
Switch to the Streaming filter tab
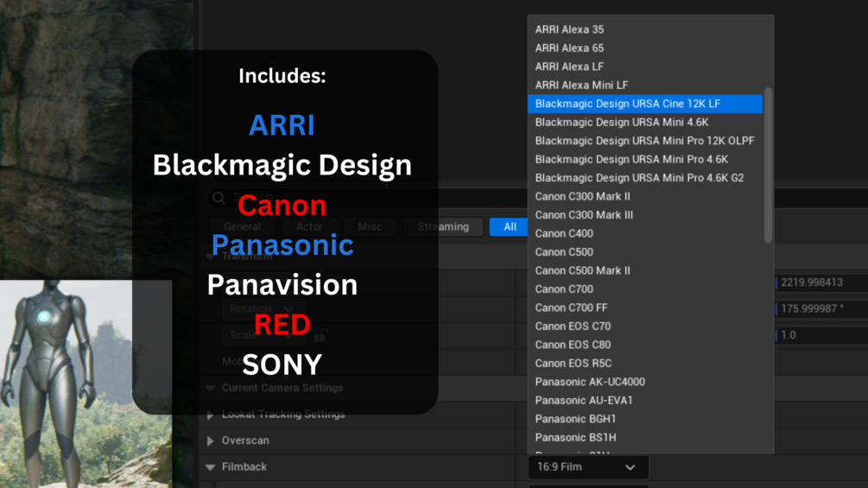(443, 227)
